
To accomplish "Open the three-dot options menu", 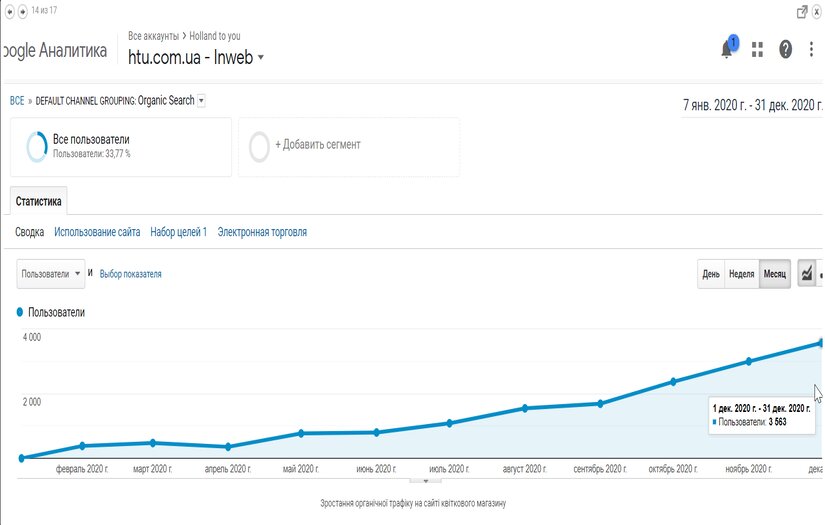I will tap(812, 49).
